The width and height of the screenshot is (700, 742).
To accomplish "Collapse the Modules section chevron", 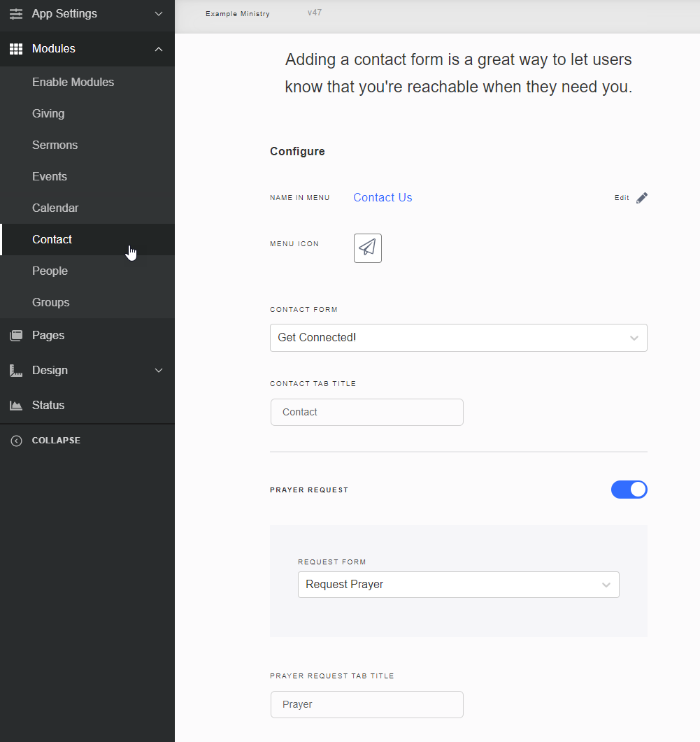I will coord(159,49).
